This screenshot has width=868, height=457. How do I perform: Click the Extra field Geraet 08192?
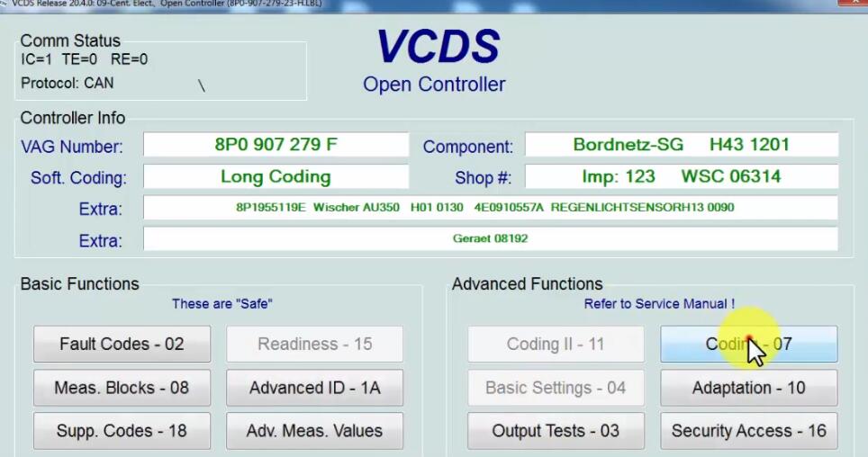(x=491, y=239)
